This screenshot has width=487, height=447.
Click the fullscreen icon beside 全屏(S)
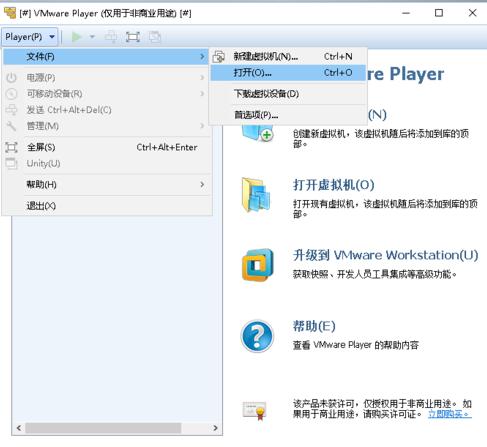point(11,147)
